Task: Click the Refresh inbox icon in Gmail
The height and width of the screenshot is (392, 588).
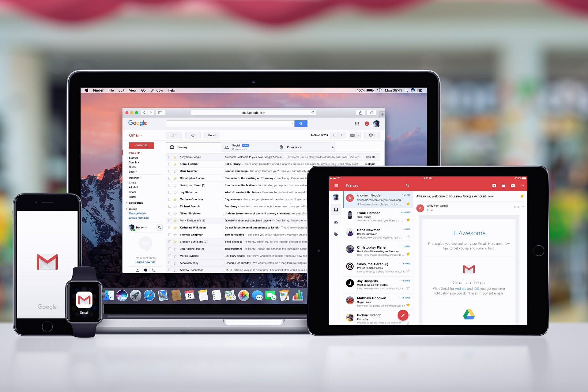Action: 193,135
